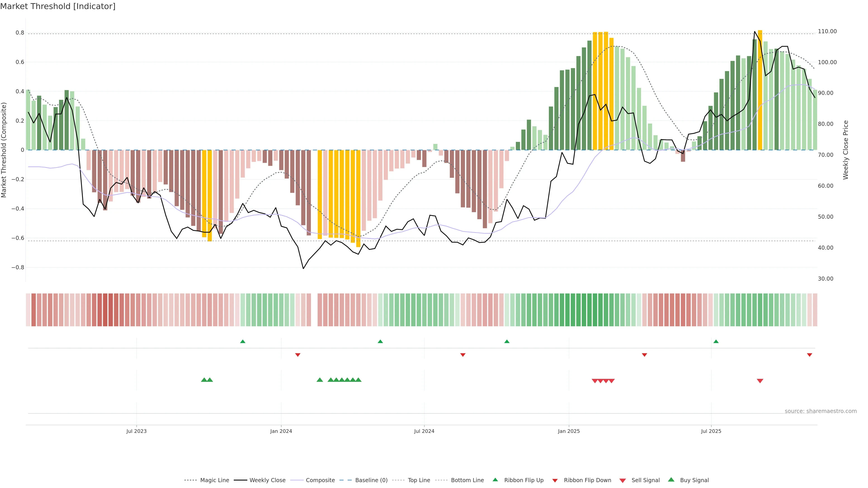Hide the Composite line via legend
The image size is (868, 488).
[x=320, y=480]
